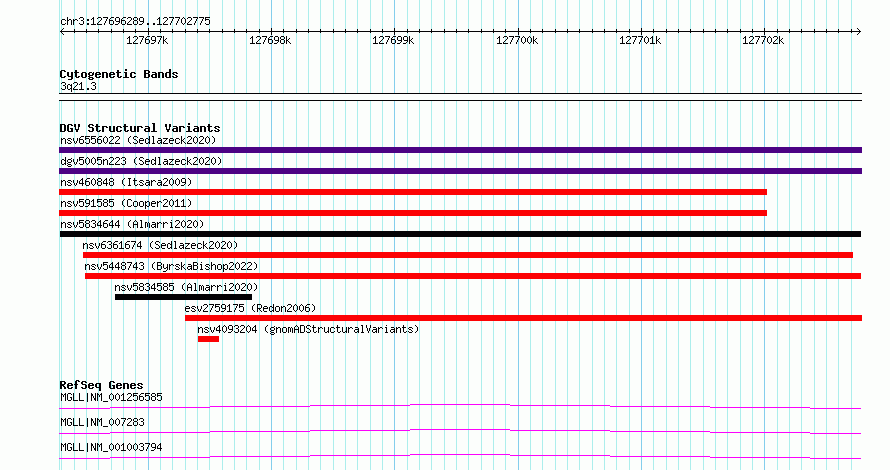Click the 127699k ruler tick label
This screenshot has height=470, width=890.
393,40
